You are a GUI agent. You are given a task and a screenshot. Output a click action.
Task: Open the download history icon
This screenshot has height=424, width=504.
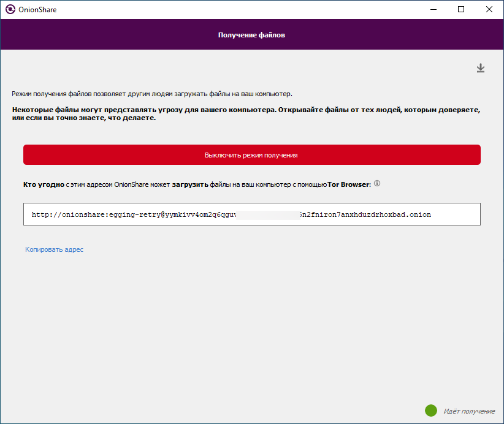[481, 68]
